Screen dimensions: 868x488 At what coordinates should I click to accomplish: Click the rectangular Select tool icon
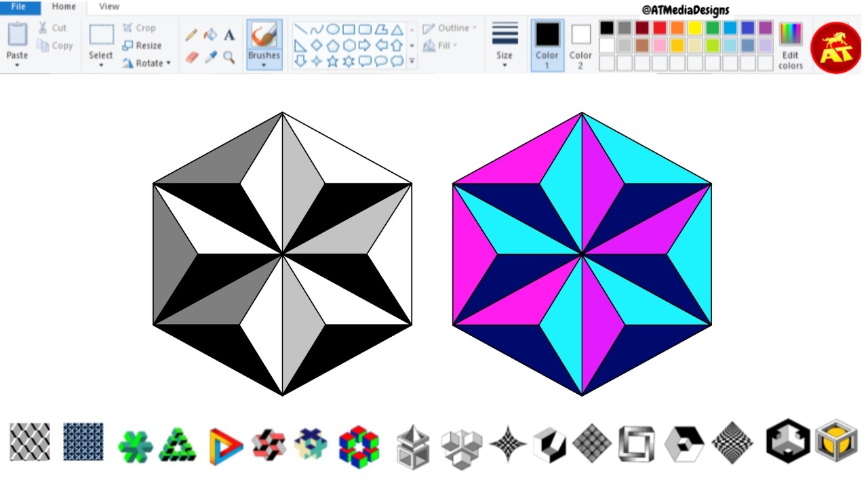pyautogui.click(x=102, y=35)
